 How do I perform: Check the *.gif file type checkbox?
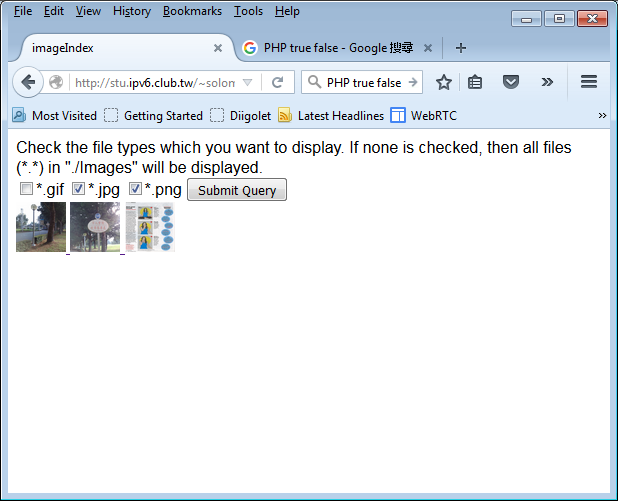26,190
